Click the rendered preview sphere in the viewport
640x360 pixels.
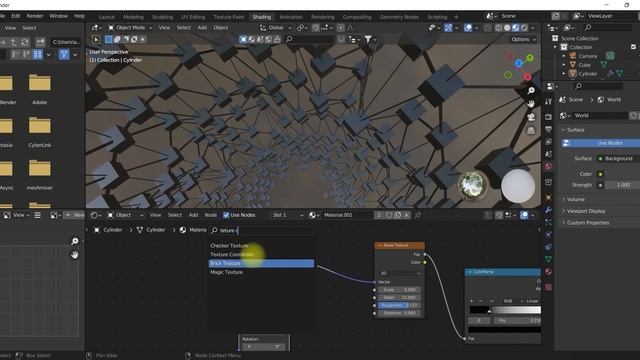tap(518, 186)
